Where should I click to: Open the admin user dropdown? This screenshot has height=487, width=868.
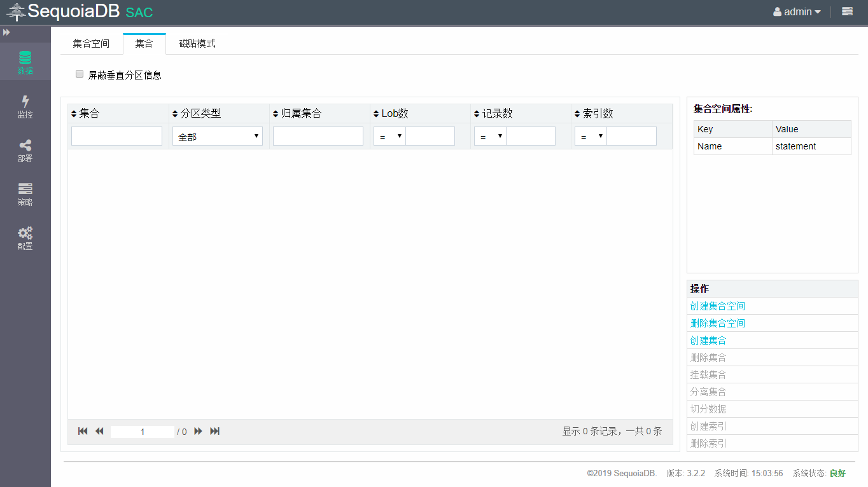pos(797,11)
